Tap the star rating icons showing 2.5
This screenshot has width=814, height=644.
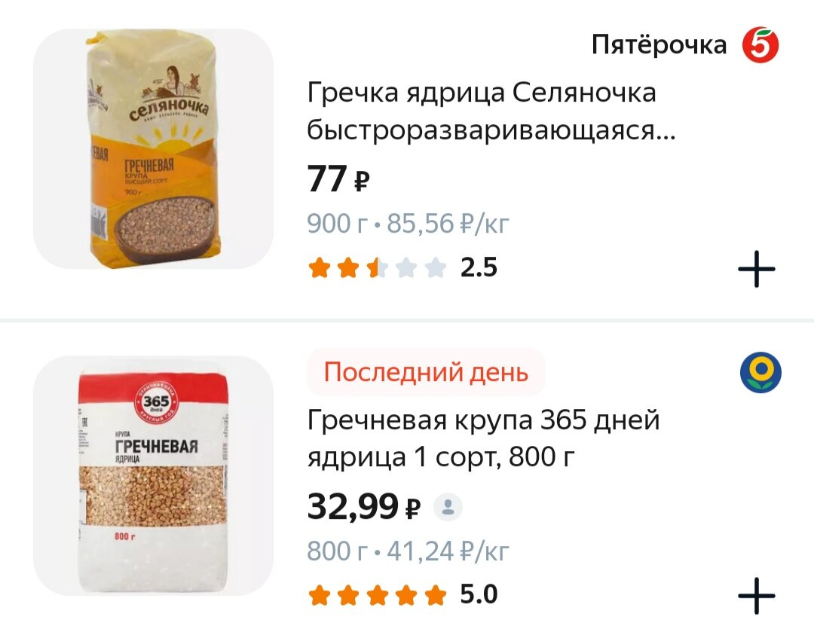tap(377, 268)
